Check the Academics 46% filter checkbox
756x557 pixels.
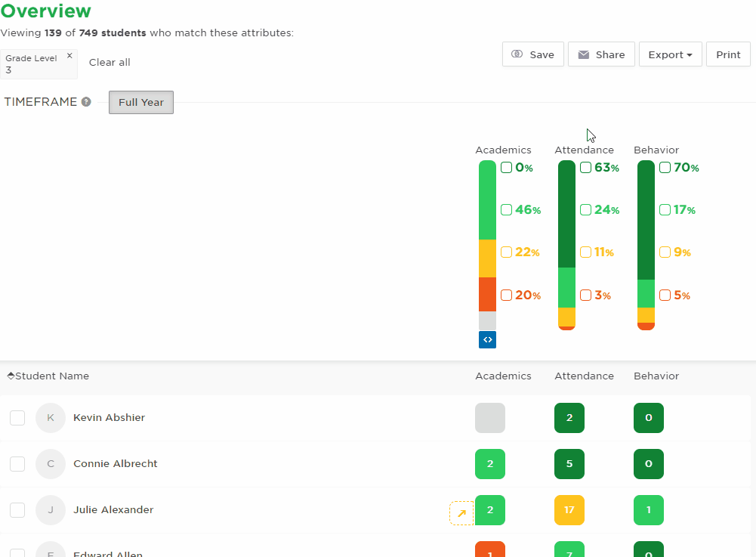point(506,210)
